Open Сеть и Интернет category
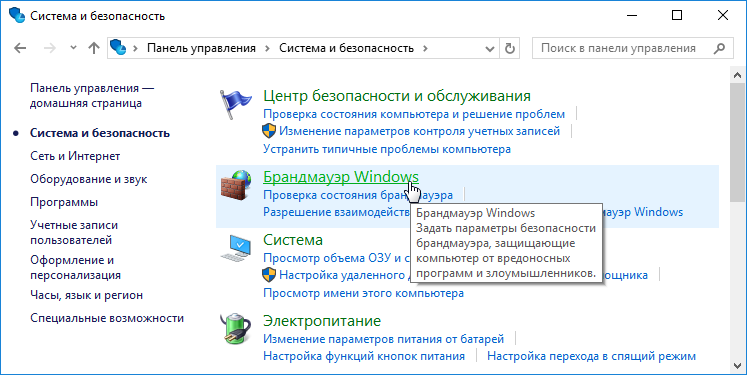The image size is (747, 375). coord(75,156)
